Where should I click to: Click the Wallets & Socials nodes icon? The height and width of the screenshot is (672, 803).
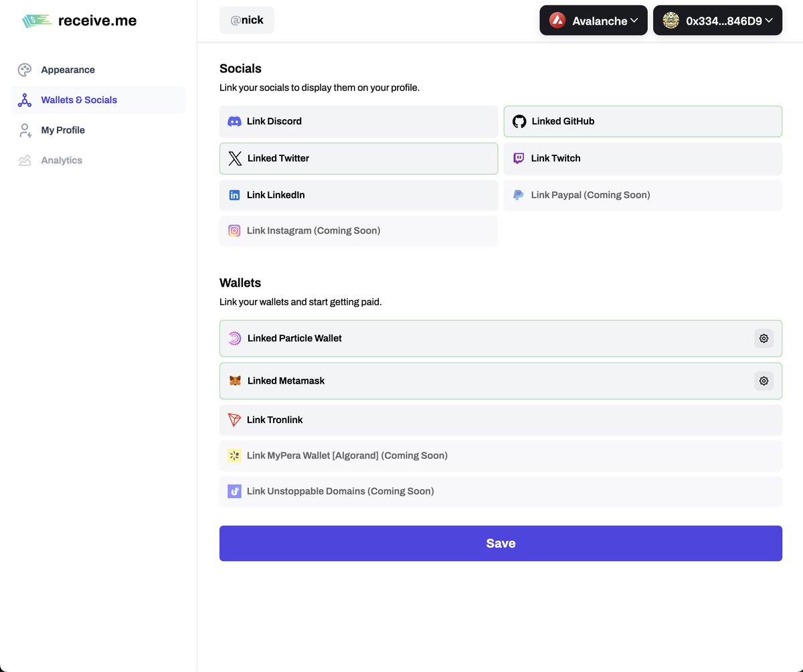[25, 100]
